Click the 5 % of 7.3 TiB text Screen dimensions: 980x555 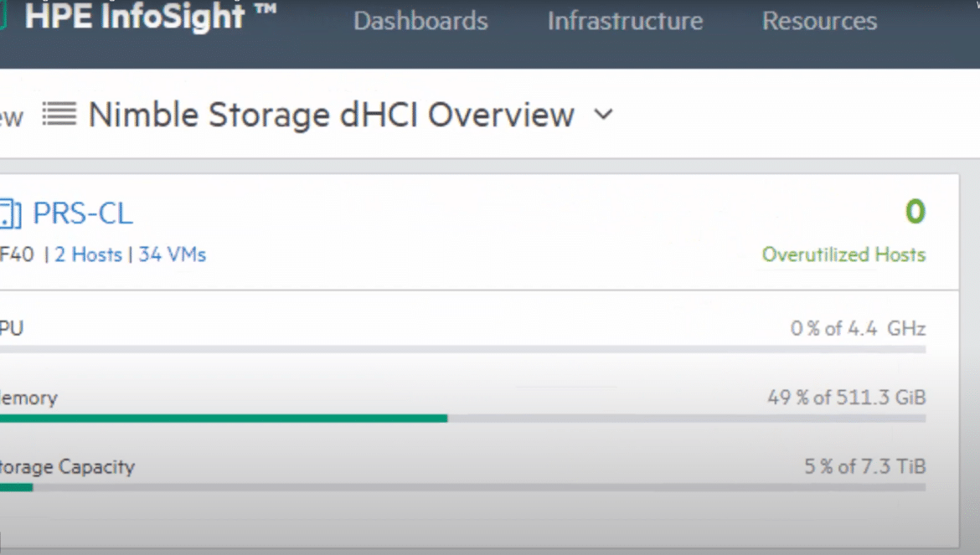point(865,466)
